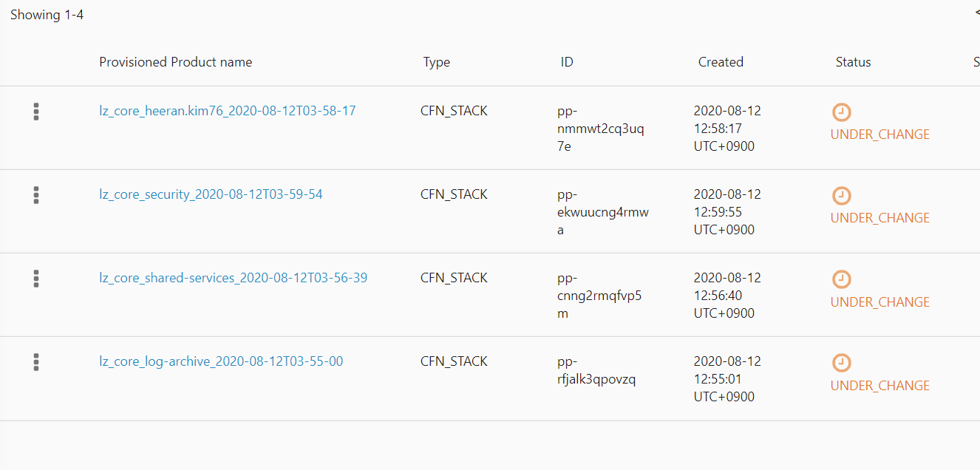The width and height of the screenshot is (980, 470).
Task: Click the clock status icon in log-archive row
Action: point(842,363)
